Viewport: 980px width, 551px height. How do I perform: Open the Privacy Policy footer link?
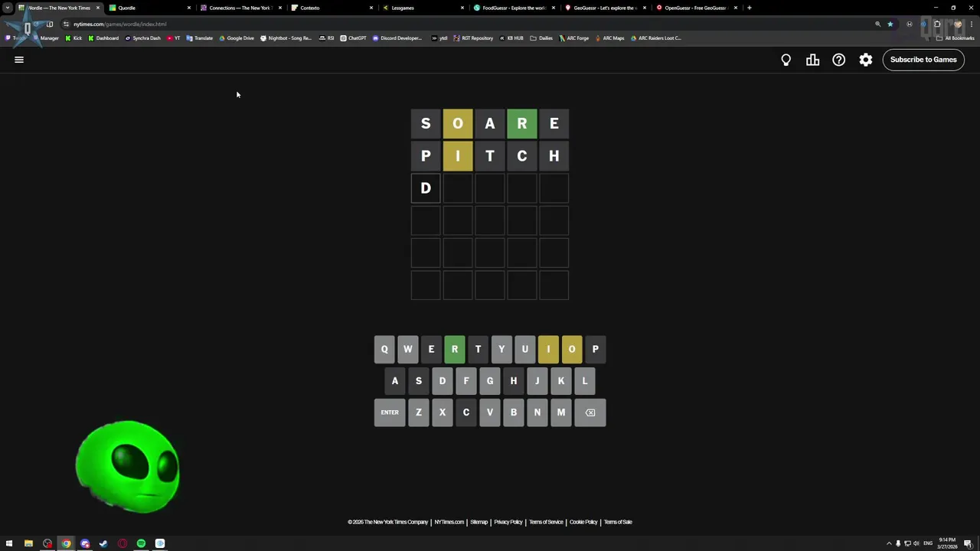point(508,522)
